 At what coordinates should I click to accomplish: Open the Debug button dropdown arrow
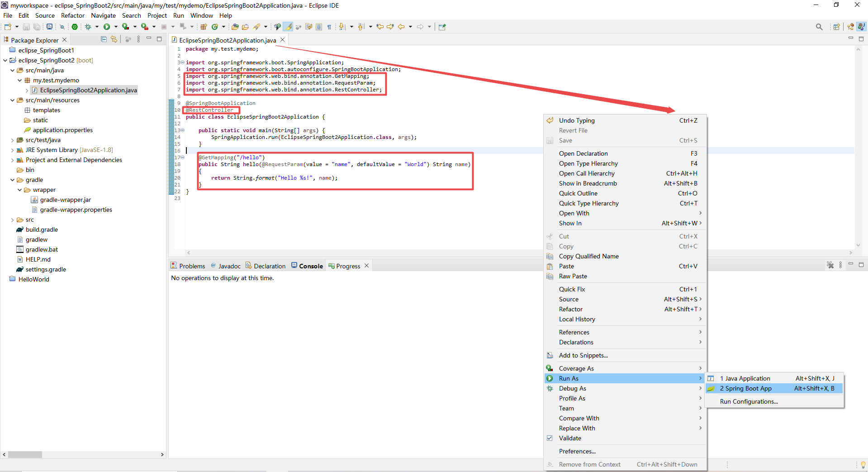click(97, 27)
